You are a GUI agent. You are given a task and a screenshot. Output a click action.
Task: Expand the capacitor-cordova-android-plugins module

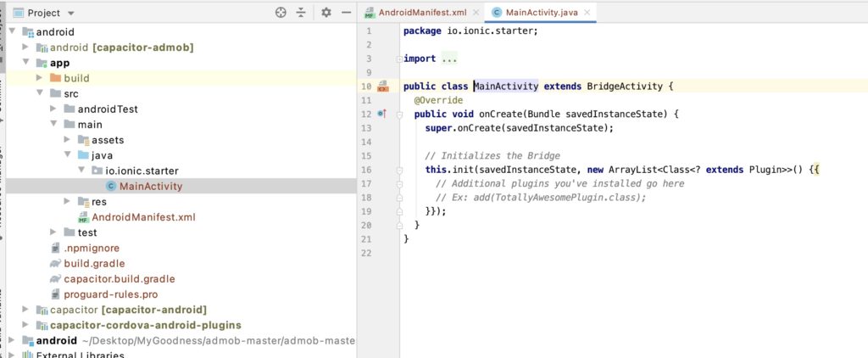coord(25,325)
